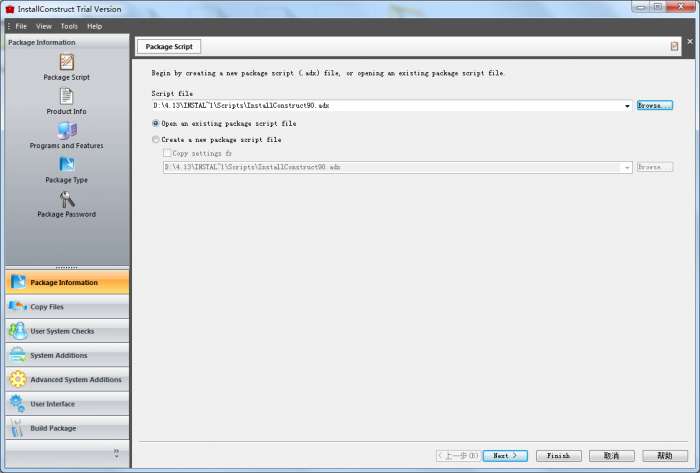Click the 帮助 help button
700x473 pixels.
[x=665, y=456]
